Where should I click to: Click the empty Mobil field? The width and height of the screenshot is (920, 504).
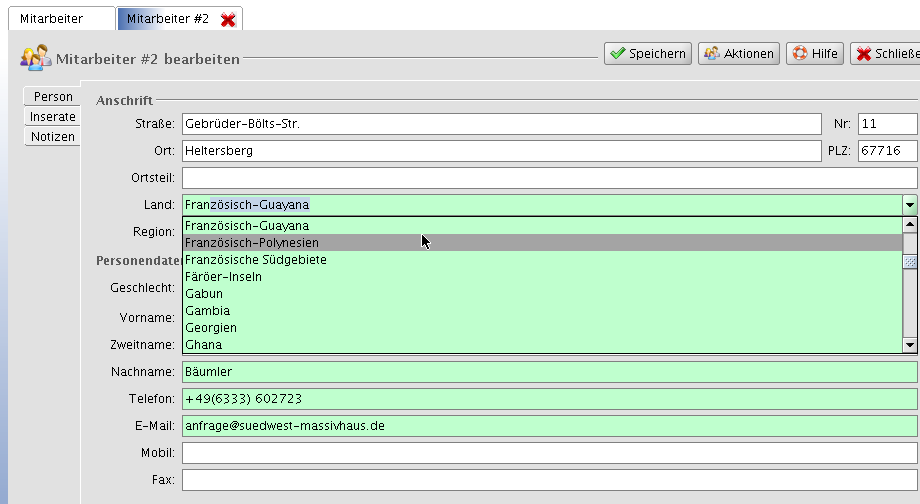548,453
